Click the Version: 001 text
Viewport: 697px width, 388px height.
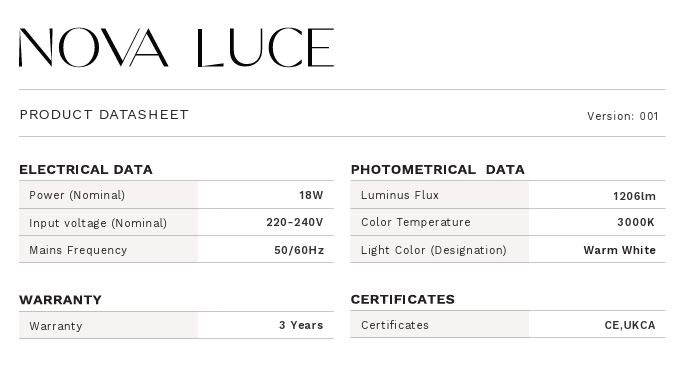pyautogui.click(x=622, y=116)
